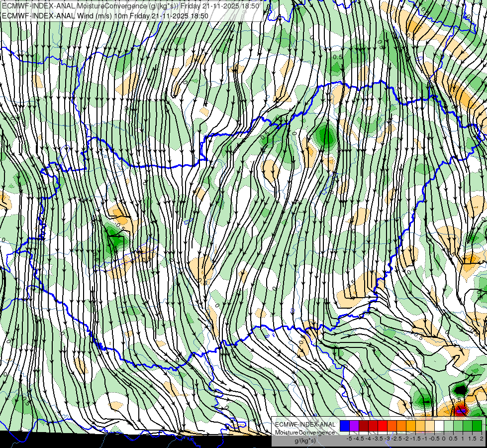Click the MoistureConvergence title line at top

[x=130, y=6]
